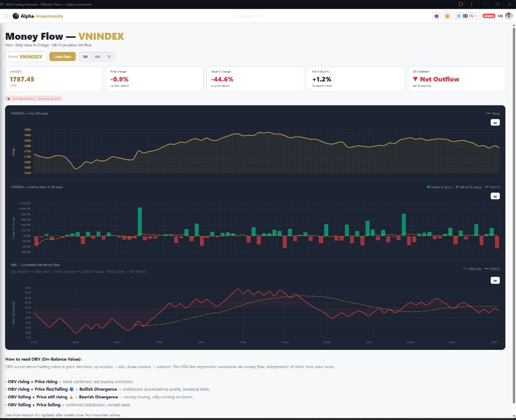
Task: Click the VNINDEX symbol input field
Action: pyautogui.click(x=26, y=56)
